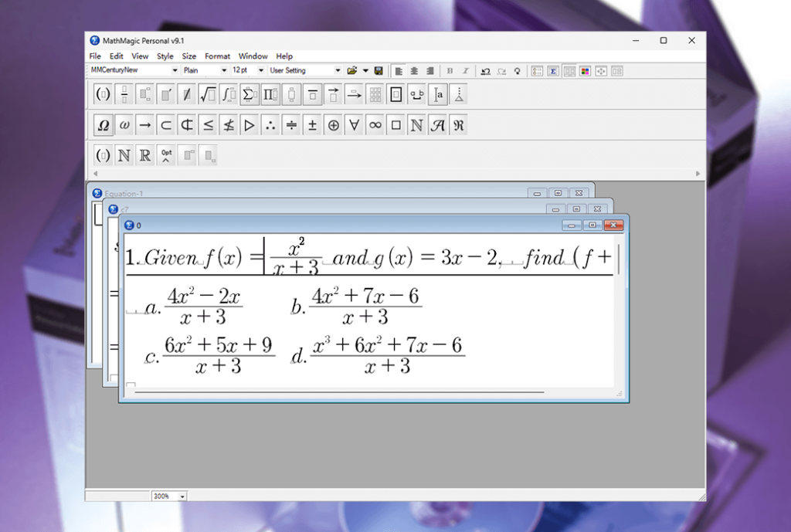Toggle right alignment
This screenshot has width=791, height=532.
click(x=429, y=71)
